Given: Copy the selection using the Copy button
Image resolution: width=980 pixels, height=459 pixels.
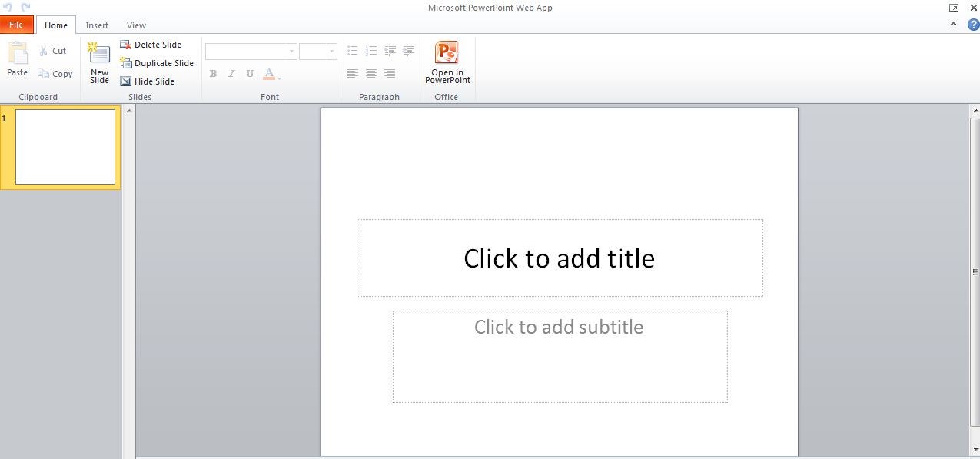Looking at the screenshot, I should click(x=55, y=74).
